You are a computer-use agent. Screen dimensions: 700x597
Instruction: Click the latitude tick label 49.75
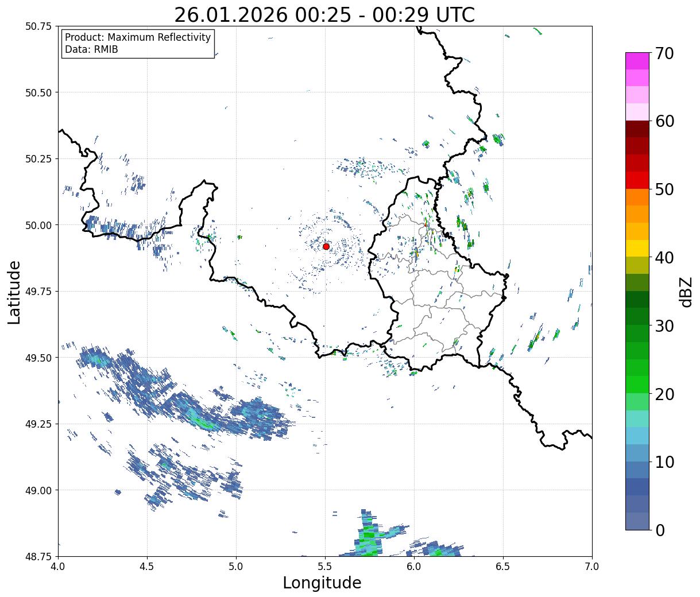click(38, 292)
